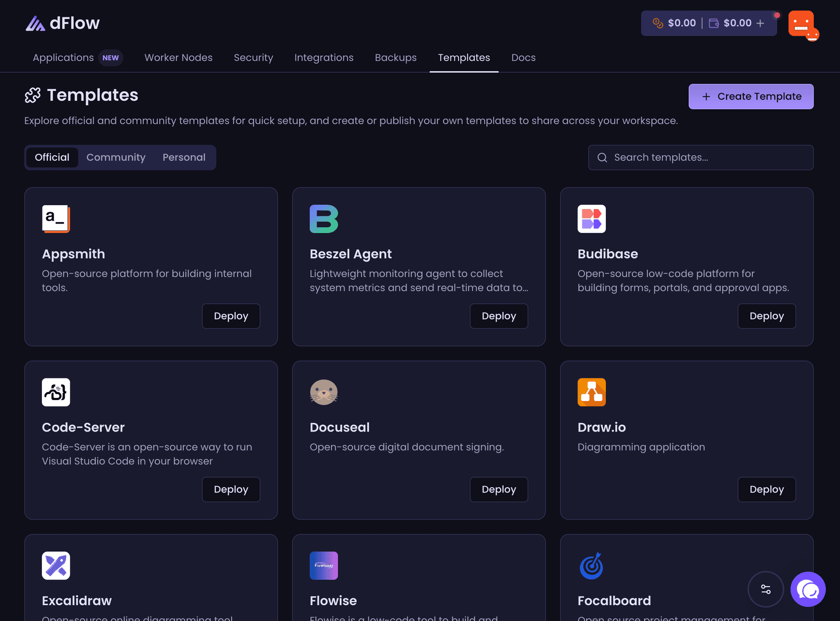Screen dimensions: 840x621
Task: Click 'Diagramming application' description
Action: tap(641, 447)
